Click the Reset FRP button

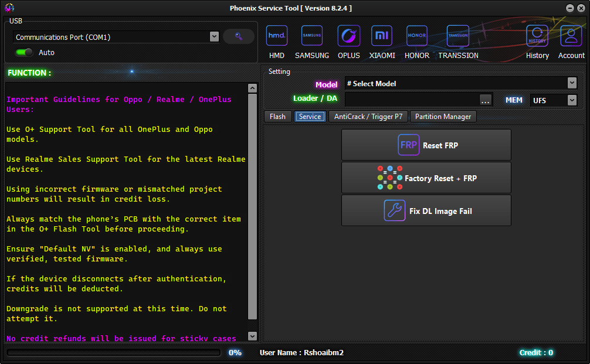[x=426, y=145]
